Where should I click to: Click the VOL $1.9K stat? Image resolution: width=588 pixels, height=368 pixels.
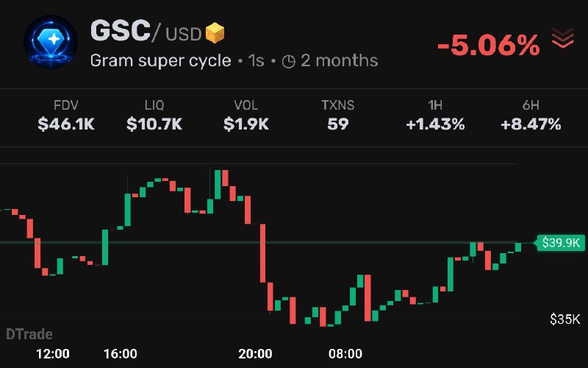tap(246, 116)
